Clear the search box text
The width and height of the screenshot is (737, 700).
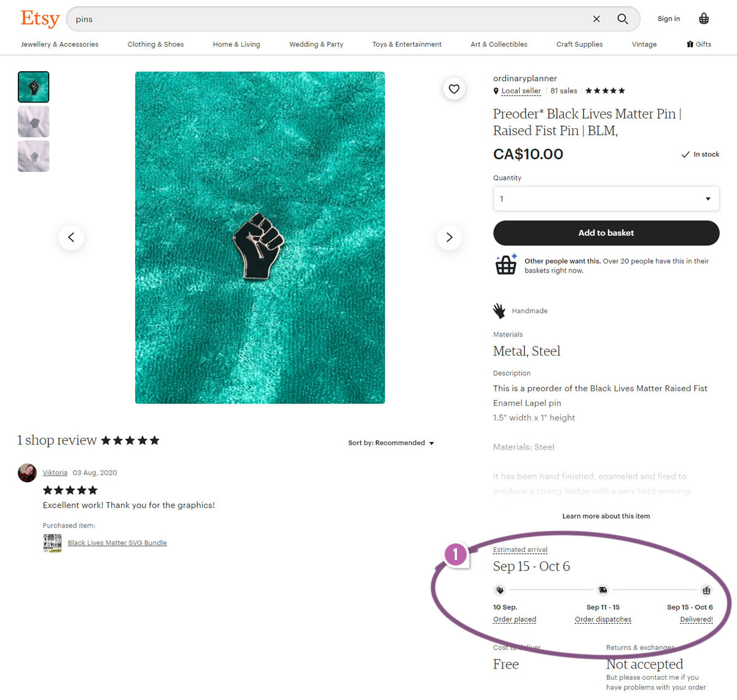coord(596,19)
